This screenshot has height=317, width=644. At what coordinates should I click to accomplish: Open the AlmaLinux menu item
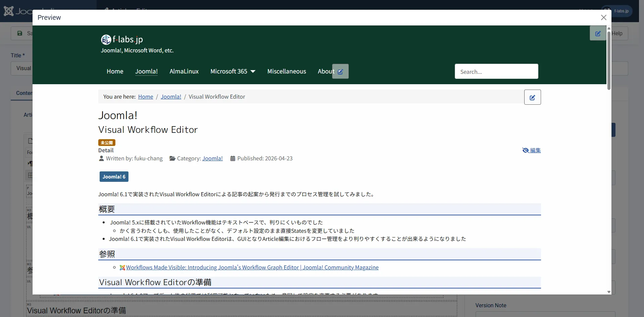tap(184, 71)
